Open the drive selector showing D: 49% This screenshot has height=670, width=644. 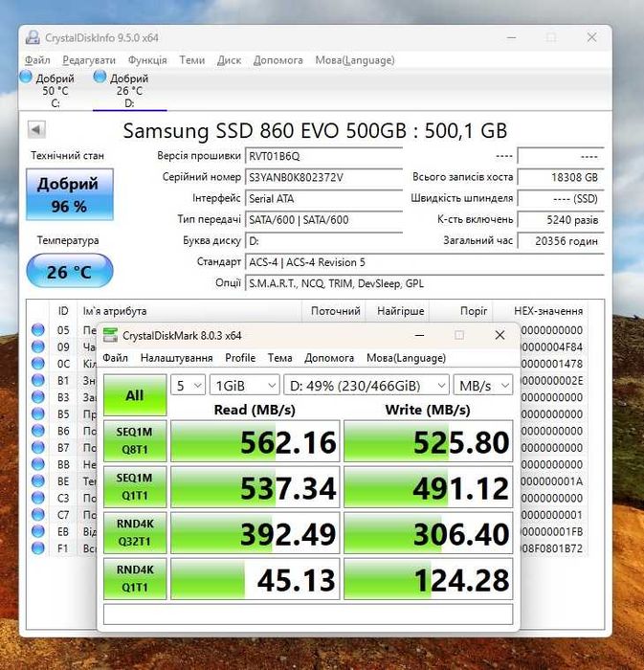click(x=366, y=386)
